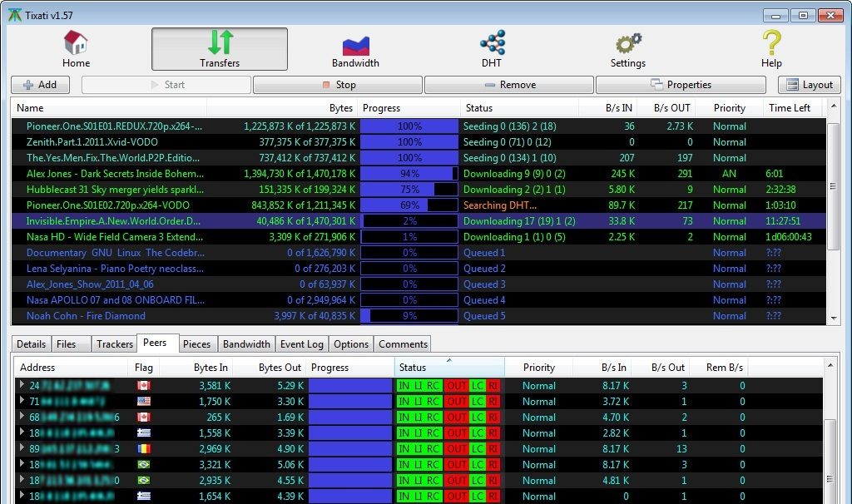Click the peers list scroll-up arrow
This screenshot has width=852, height=504.
pos(830,365)
